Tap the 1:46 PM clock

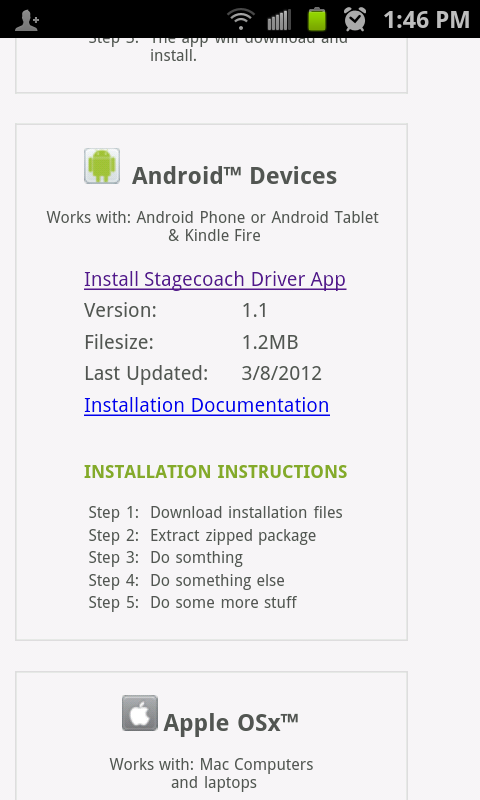[426, 20]
